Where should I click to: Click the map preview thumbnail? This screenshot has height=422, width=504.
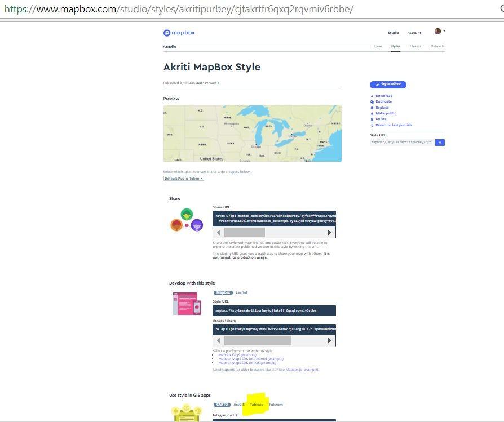(253, 134)
